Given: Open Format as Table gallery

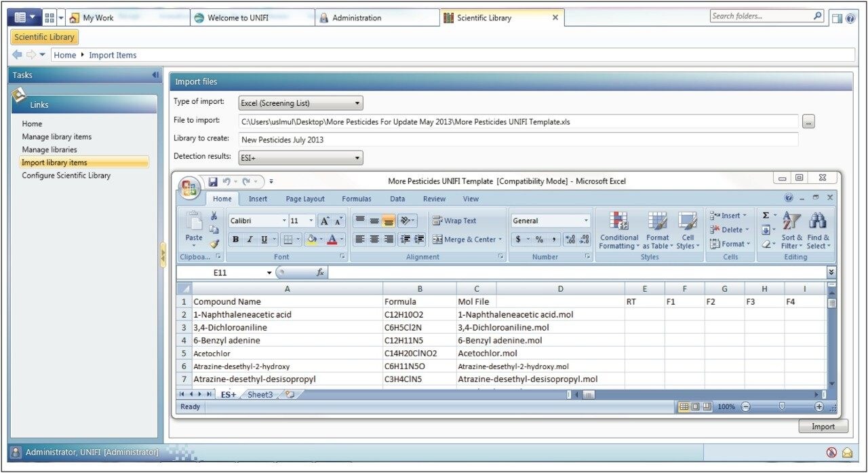Looking at the screenshot, I should coord(657,230).
